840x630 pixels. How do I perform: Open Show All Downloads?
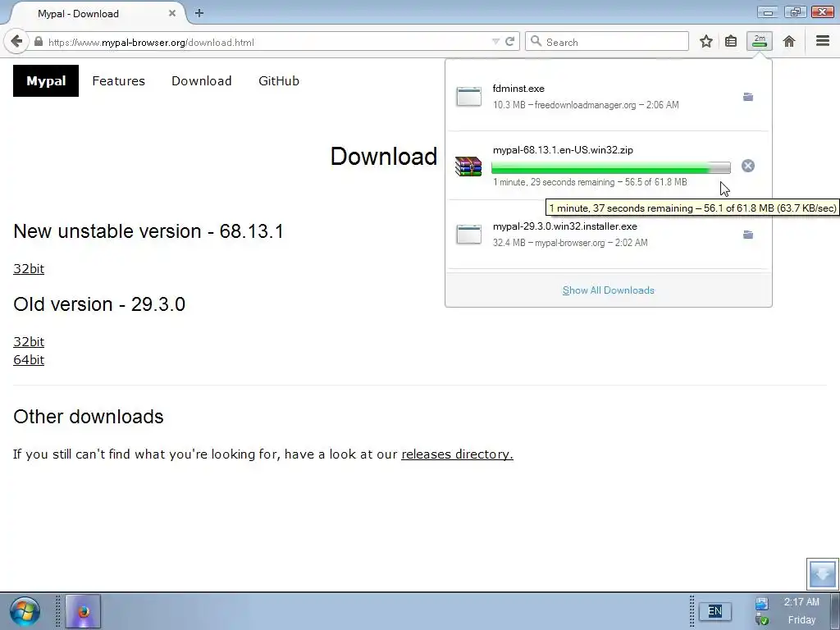click(x=608, y=290)
